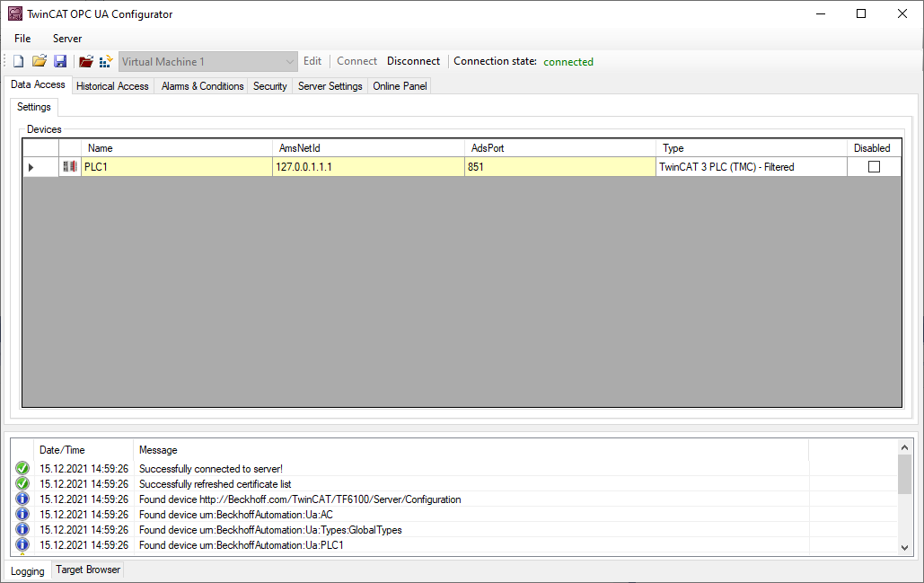Open the Virtual Machine 1 target dropdown
The width and height of the screenshot is (924, 583).
point(208,62)
